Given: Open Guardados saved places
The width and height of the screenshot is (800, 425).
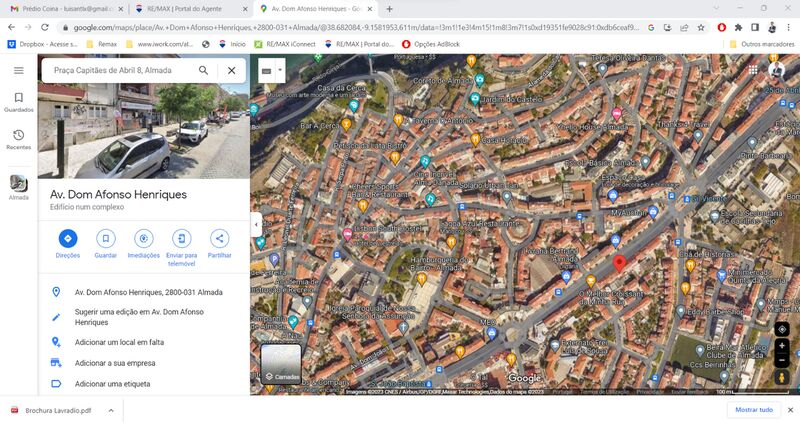Looking at the screenshot, I should (19, 102).
